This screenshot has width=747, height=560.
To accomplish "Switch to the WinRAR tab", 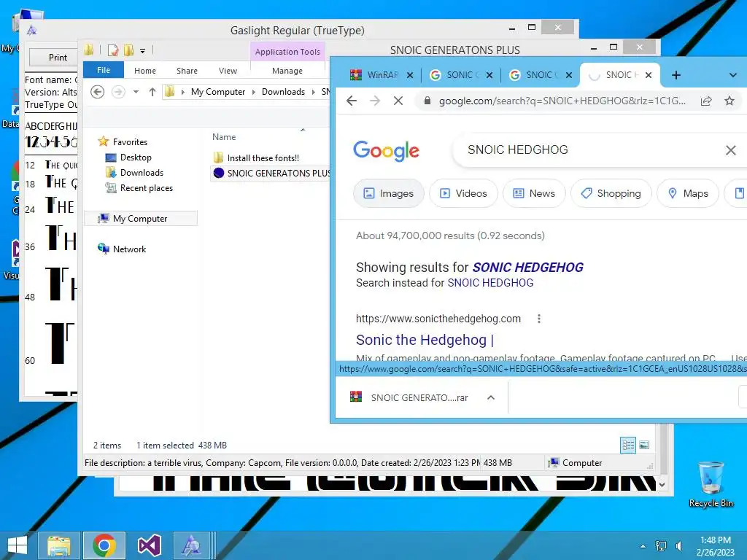I will pyautogui.click(x=381, y=75).
